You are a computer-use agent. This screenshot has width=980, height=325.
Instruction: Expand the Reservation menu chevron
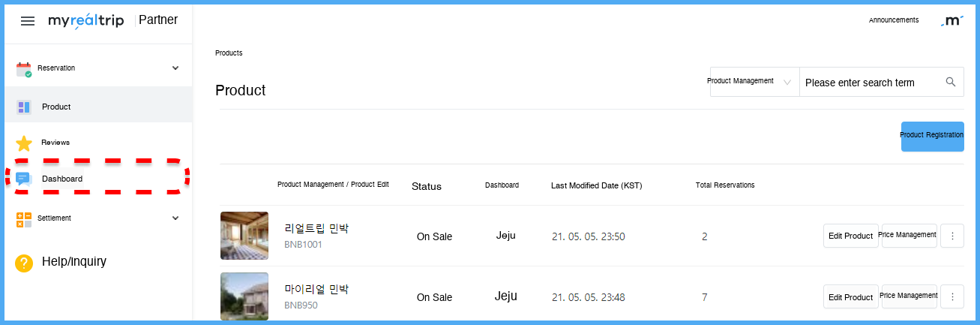pyautogui.click(x=175, y=68)
